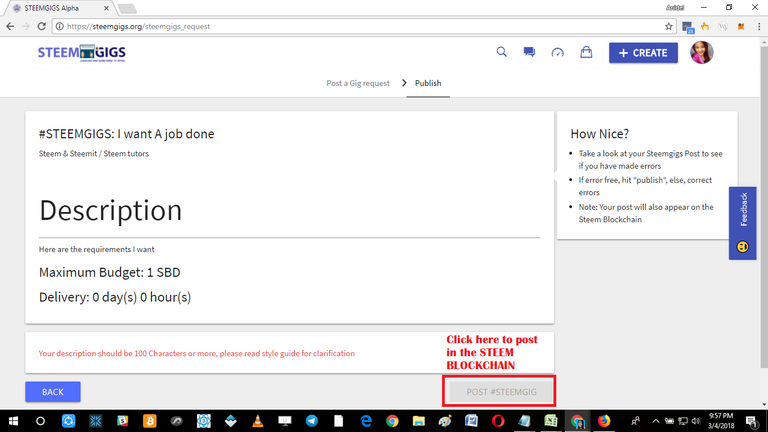This screenshot has width=768, height=432.
Task: Open the Action Center notifications
Action: [x=752, y=421]
